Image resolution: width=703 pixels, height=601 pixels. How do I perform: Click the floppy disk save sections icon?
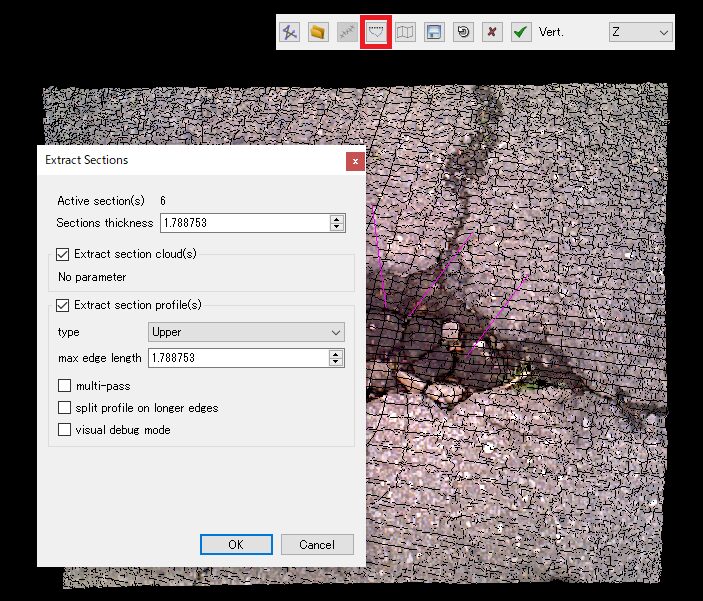(434, 32)
